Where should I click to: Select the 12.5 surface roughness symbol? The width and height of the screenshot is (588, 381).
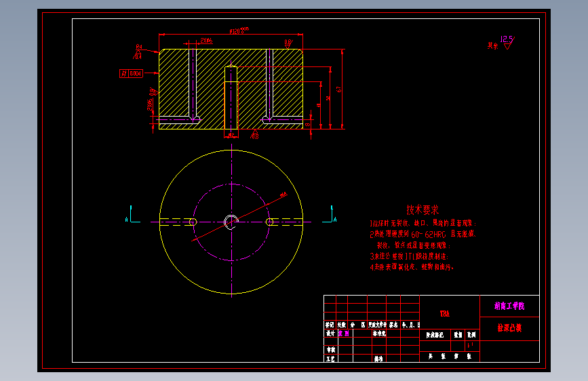click(x=507, y=43)
